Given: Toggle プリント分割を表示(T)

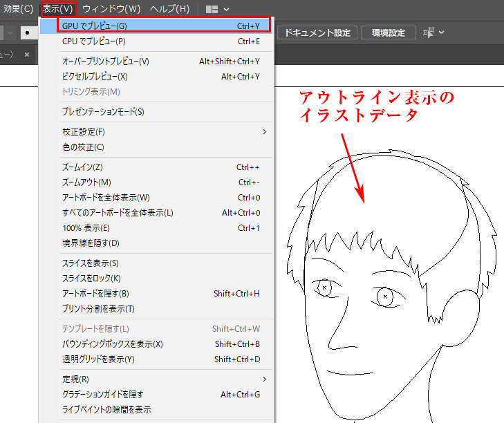Looking at the screenshot, I should (x=156, y=309).
